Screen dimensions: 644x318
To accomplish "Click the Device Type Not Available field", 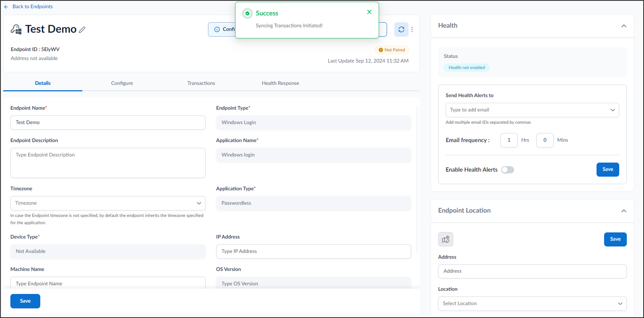I will (x=108, y=251).
